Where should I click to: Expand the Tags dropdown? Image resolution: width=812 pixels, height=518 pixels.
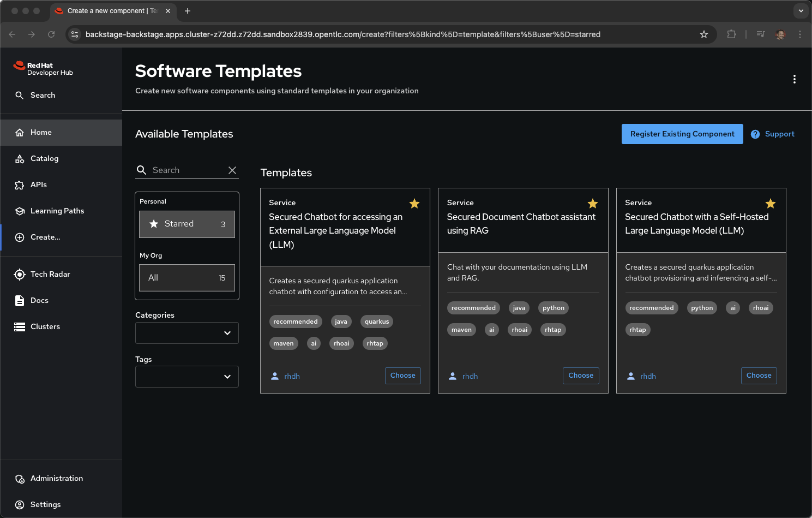coord(187,377)
